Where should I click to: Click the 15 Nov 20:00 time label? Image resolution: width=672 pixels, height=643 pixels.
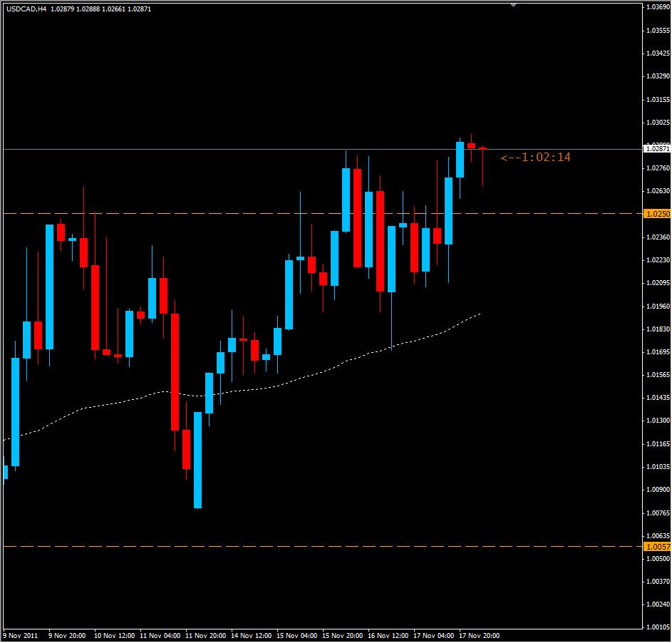343,636
